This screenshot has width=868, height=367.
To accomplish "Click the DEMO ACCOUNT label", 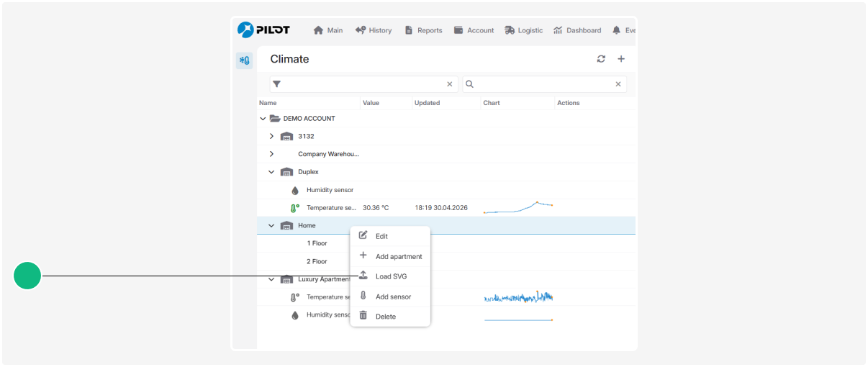I will (x=309, y=119).
